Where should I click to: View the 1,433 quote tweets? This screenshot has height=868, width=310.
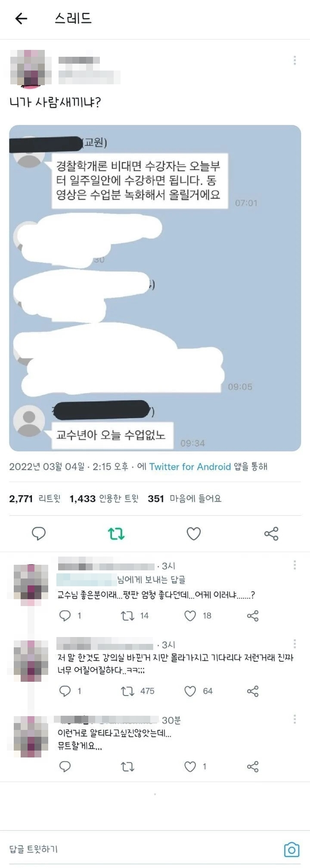(104, 499)
